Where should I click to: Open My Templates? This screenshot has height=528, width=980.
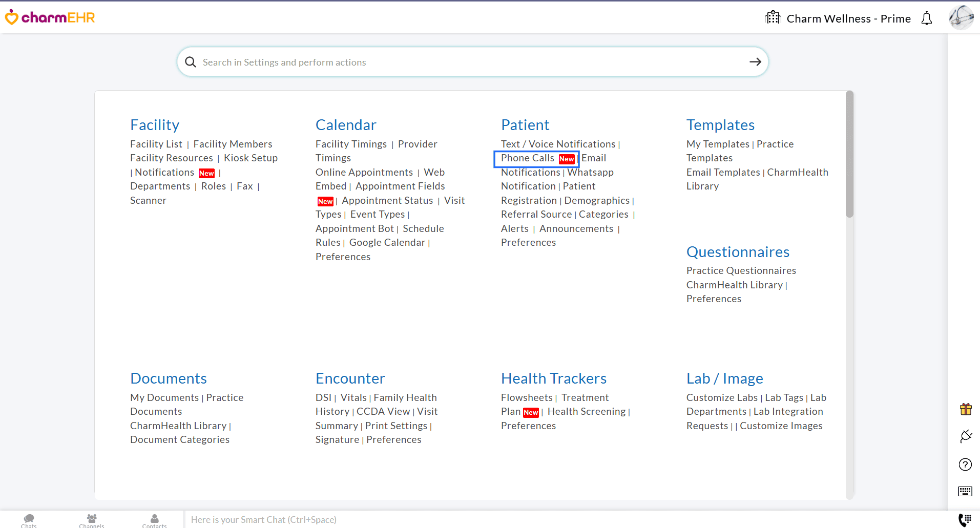tap(718, 144)
